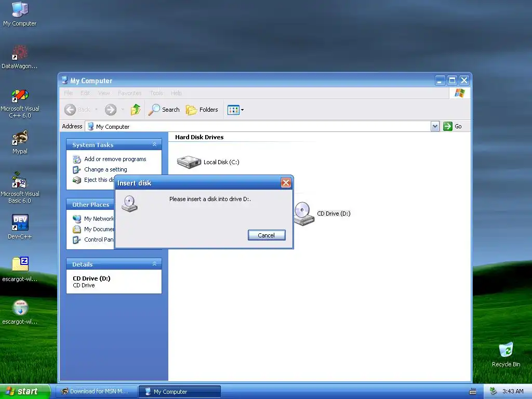The height and width of the screenshot is (399, 532).
Task: Open the Search pane
Action: click(164, 110)
